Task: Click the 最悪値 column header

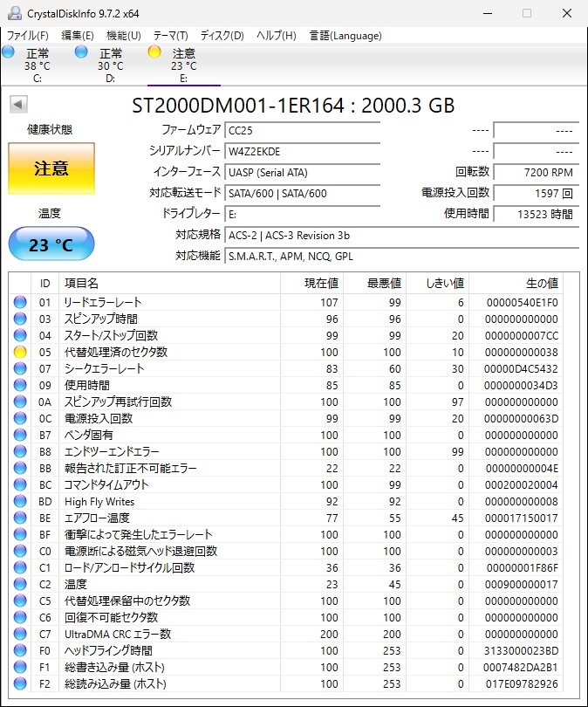Action: pos(375,283)
